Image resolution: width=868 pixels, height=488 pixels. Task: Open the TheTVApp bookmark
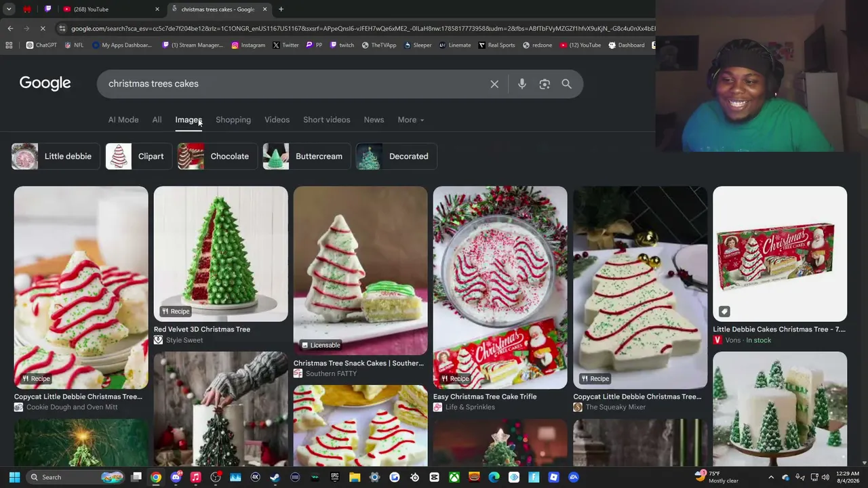378,45
